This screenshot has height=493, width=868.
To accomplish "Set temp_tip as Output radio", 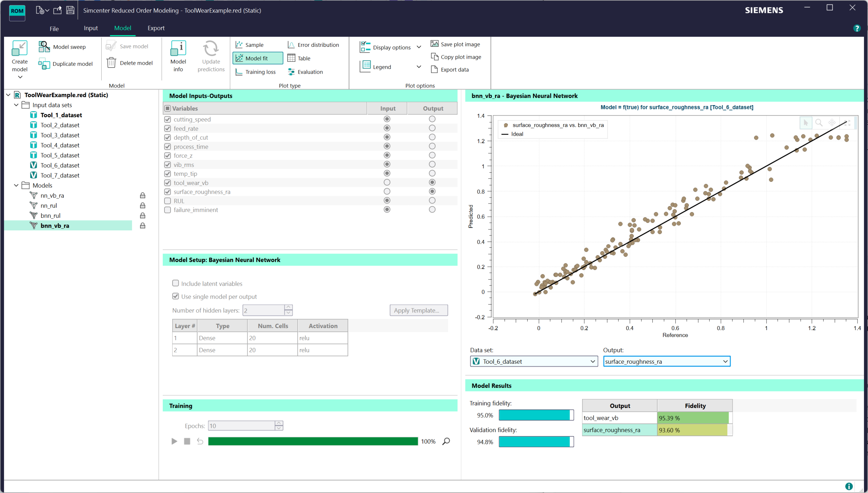I will [x=432, y=173].
